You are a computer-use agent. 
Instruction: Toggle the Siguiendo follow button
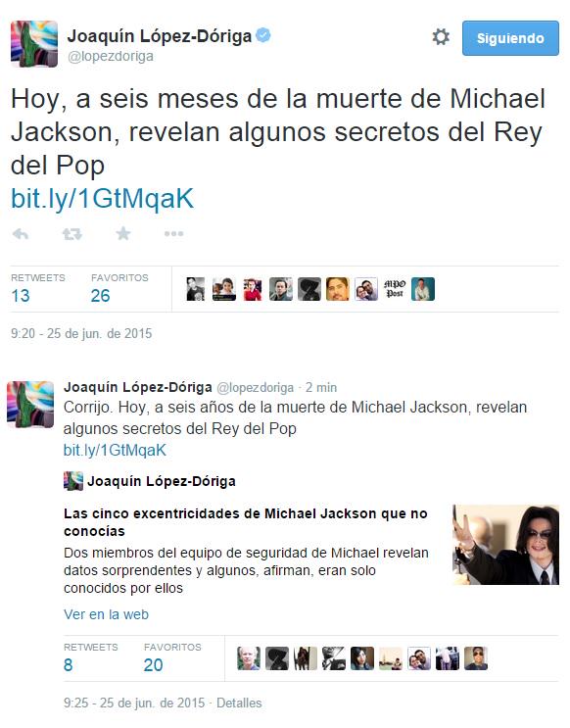click(510, 38)
